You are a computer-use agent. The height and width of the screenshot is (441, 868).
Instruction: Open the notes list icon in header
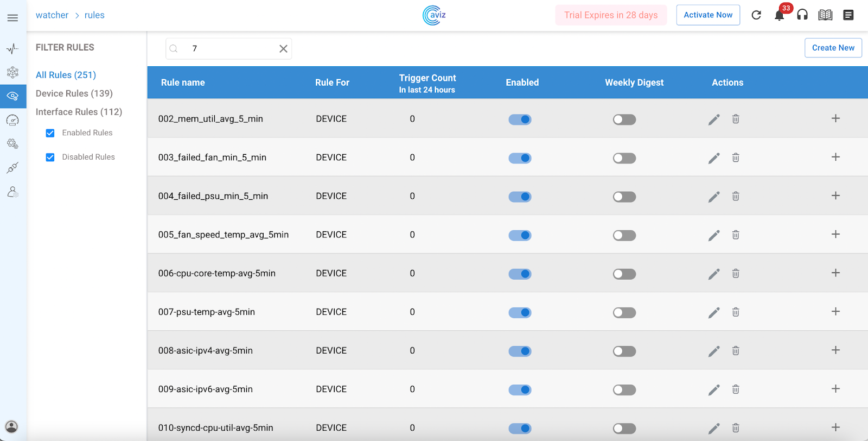[848, 15]
